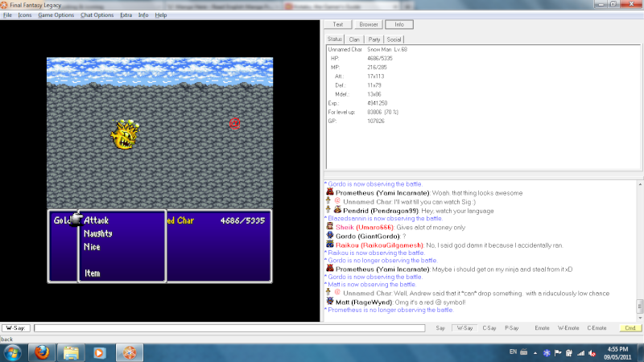
Task: Open the Icons menu
Action: 25,15
